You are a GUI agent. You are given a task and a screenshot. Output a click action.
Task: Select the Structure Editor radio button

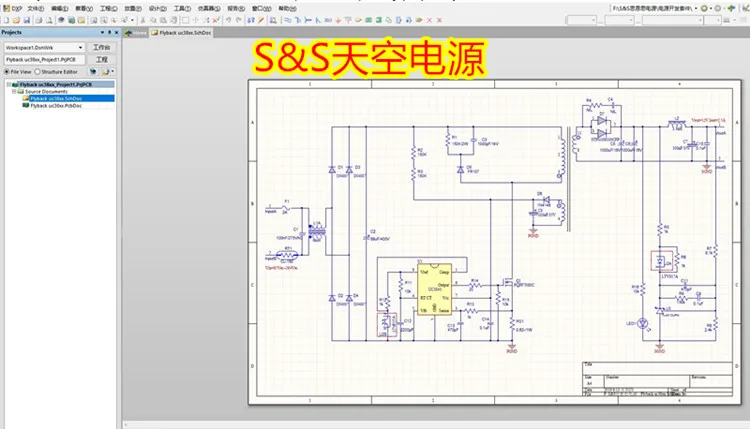pyautogui.click(x=38, y=72)
